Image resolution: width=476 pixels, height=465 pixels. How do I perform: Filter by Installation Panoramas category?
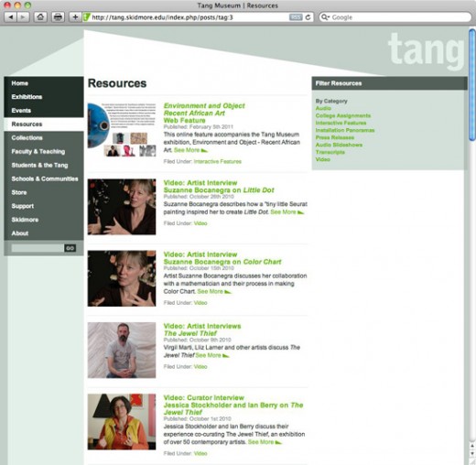point(345,130)
